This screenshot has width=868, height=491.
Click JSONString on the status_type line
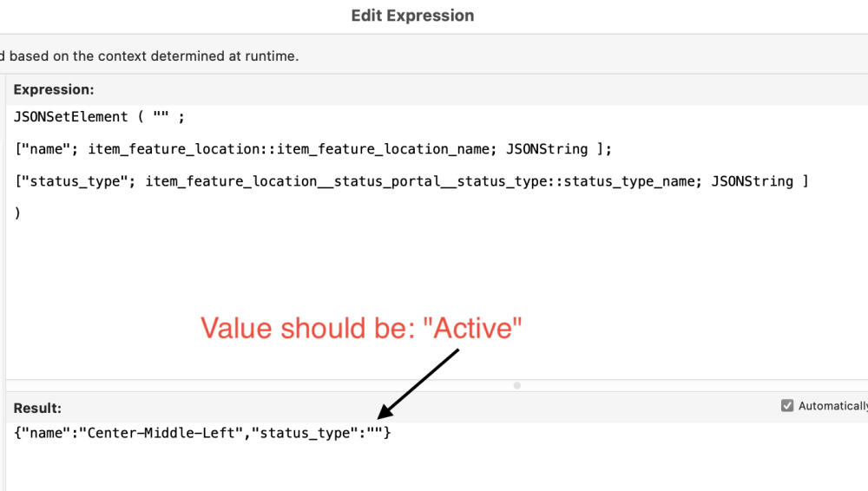click(752, 181)
